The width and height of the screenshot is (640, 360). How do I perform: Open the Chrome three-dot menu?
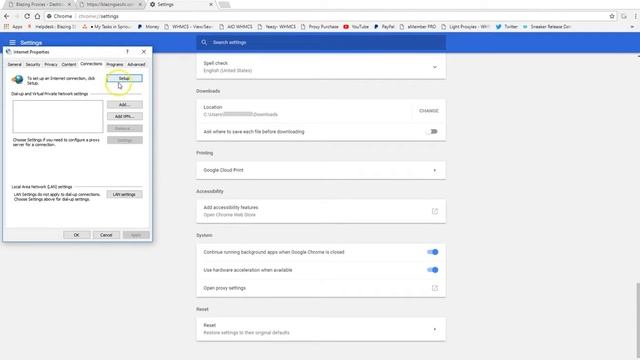coord(636,16)
